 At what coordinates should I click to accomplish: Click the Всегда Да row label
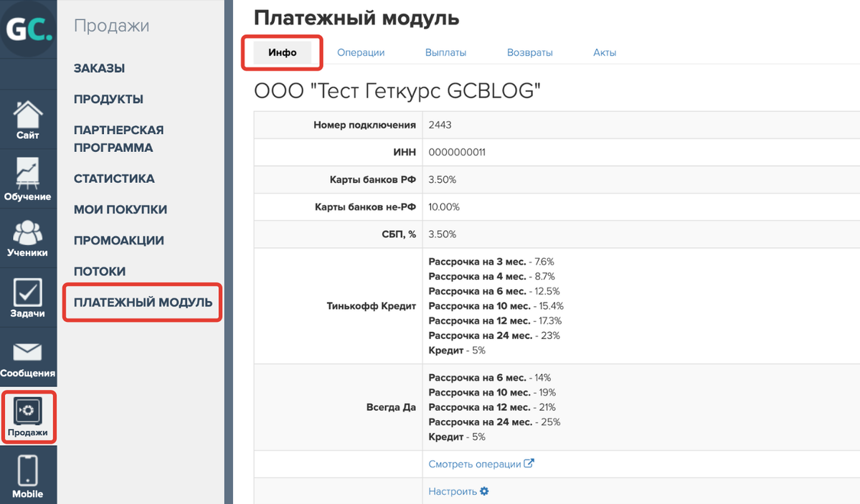click(391, 407)
